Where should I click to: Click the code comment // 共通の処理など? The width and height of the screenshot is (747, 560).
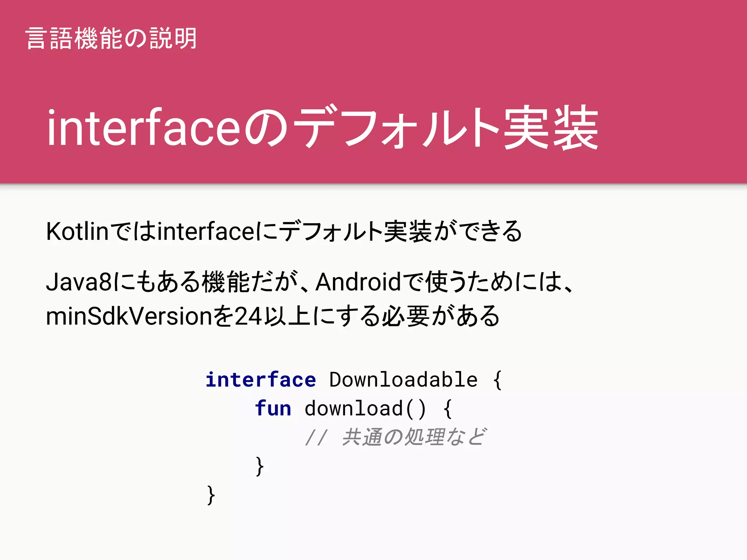point(396,437)
